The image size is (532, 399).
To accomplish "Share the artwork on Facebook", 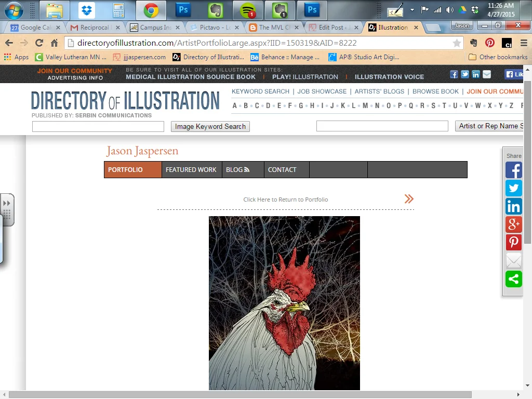I will [513, 170].
